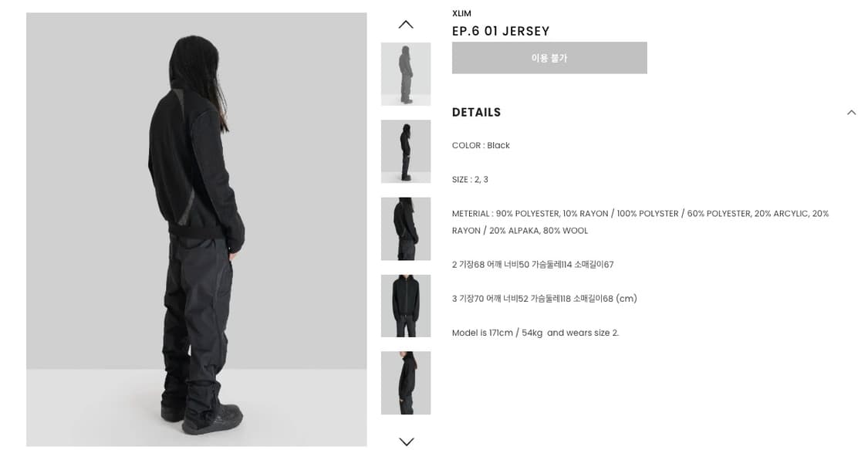Click the METERIAL 90% POLYESTER composition line
This screenshot has width=868, height=450.
(640, 214)
